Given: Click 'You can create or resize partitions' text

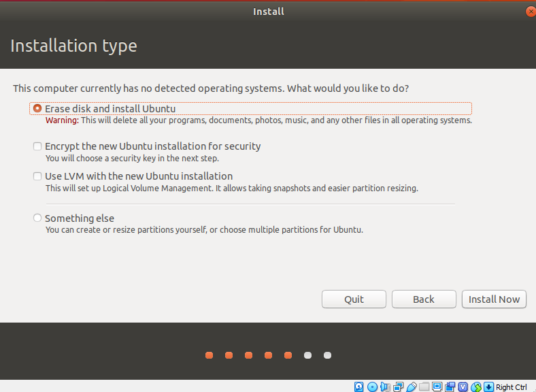Looking at the screenshot, I should click(x=204, y=229).
